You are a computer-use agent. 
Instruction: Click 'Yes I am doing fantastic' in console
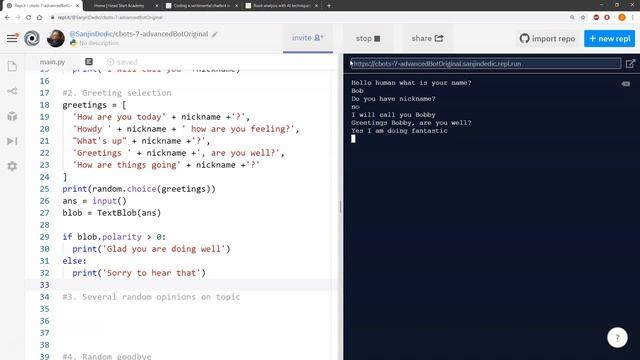pyautogui.click(x=400, y=131)
